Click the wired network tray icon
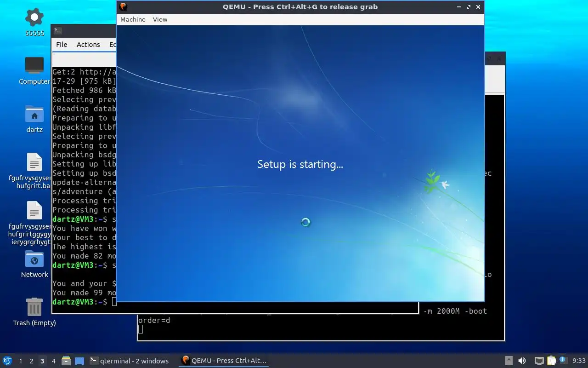Screen dimensions: 588x368 (539, 361)
